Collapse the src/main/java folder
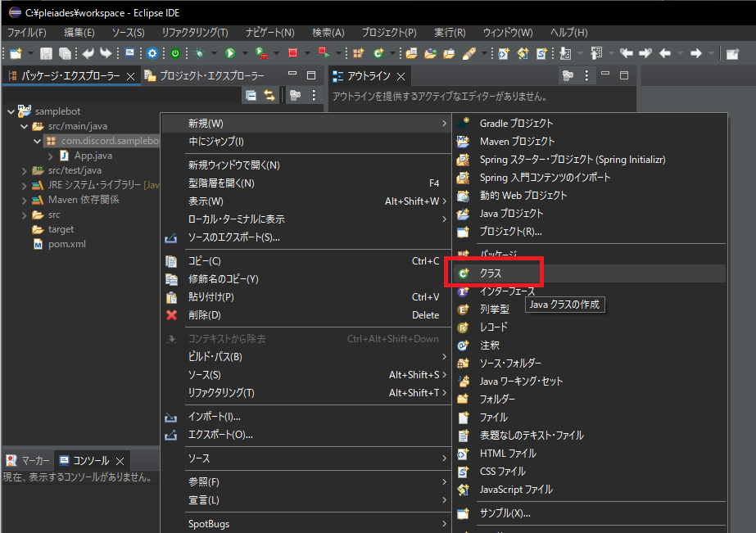The height and width of the screenshot is (533, 756). point(24,126)
